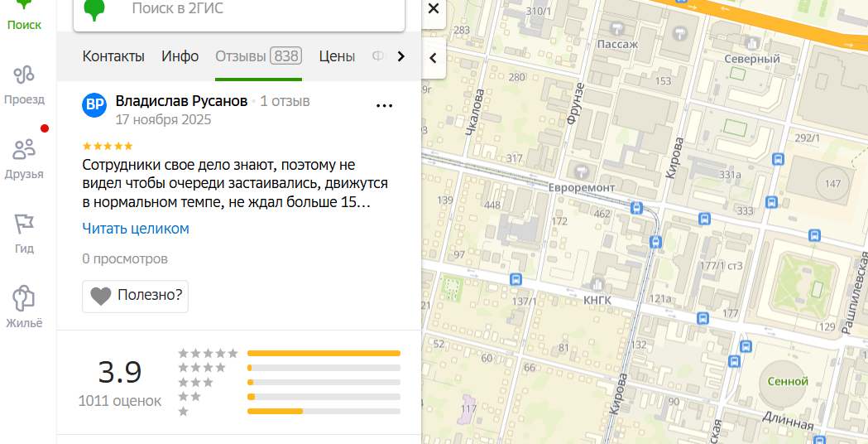Click building number 117 on map
The image size is (868, 444).
468,410
